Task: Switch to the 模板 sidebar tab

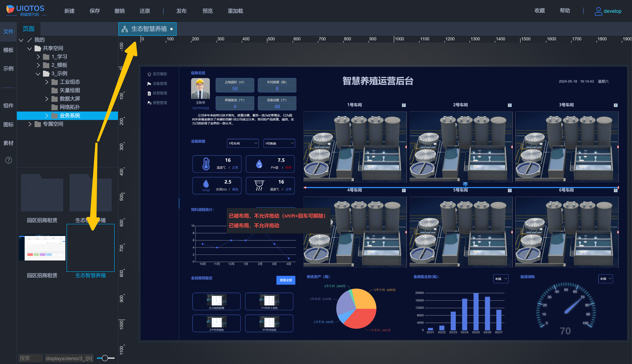Action: pyautogui.click(x=8, y=50)
